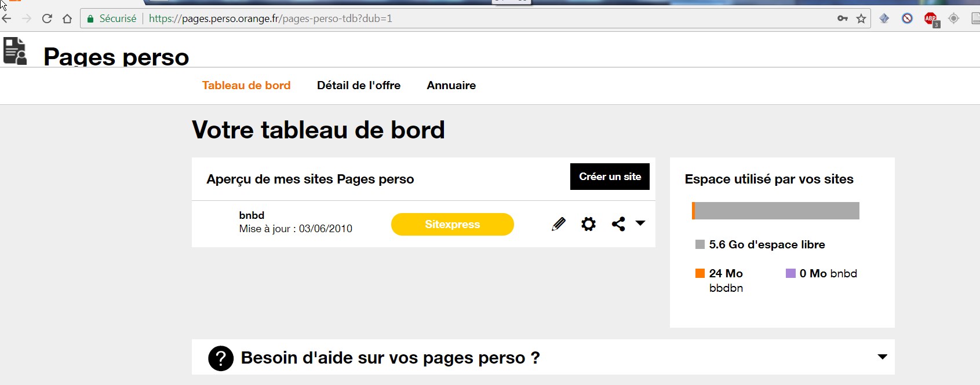This screenshot has width=980, height=385.
Task: Go to the browser home page icon
Action: click(67, 19)
